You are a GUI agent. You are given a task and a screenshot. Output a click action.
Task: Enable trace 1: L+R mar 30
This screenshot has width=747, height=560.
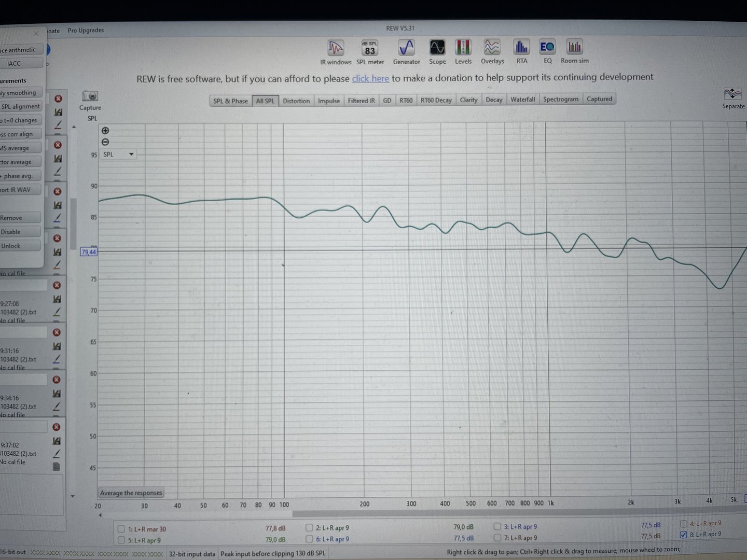121,529
